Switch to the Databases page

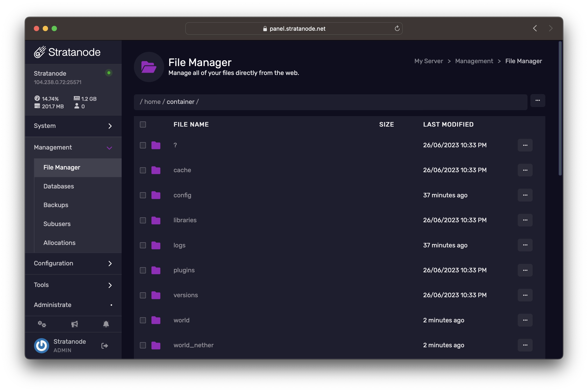pos(58,186)
